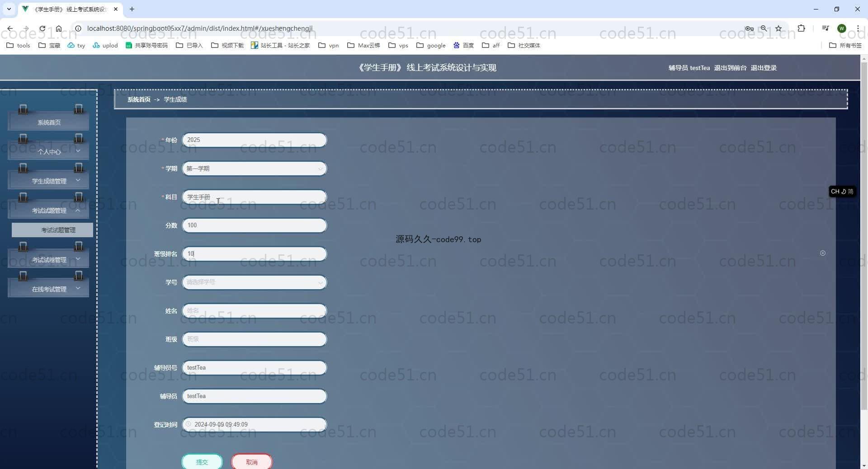Open the vps bookmark folder
The width and height of the screenshot is (868, 469).
[x=398, y=45]
